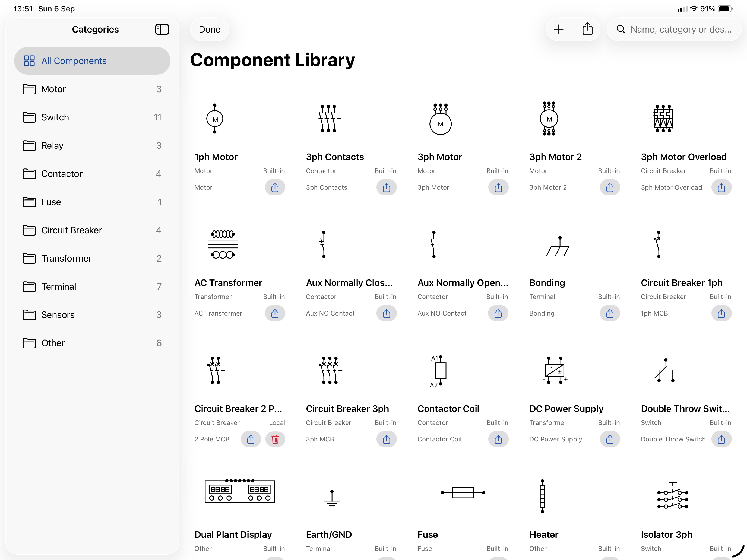Open the Fuse category
The width and height of the screenshot is (747, 560).
coord(92,202)
